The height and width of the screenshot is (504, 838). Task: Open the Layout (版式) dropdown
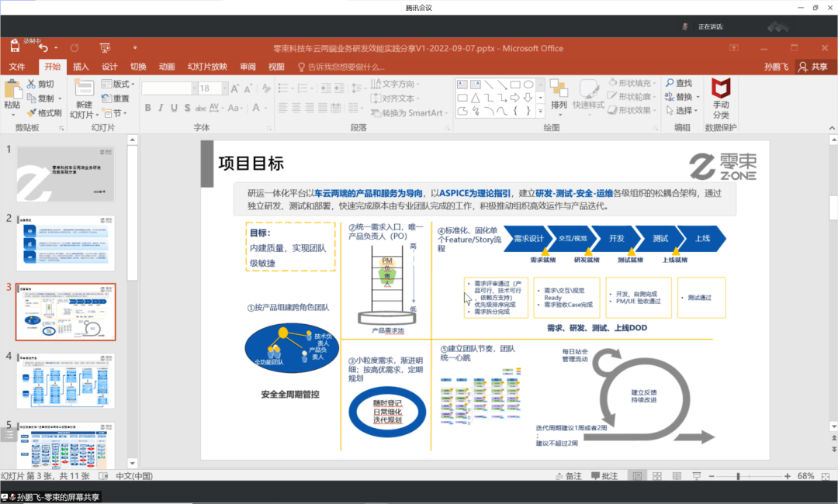point(118,84)
